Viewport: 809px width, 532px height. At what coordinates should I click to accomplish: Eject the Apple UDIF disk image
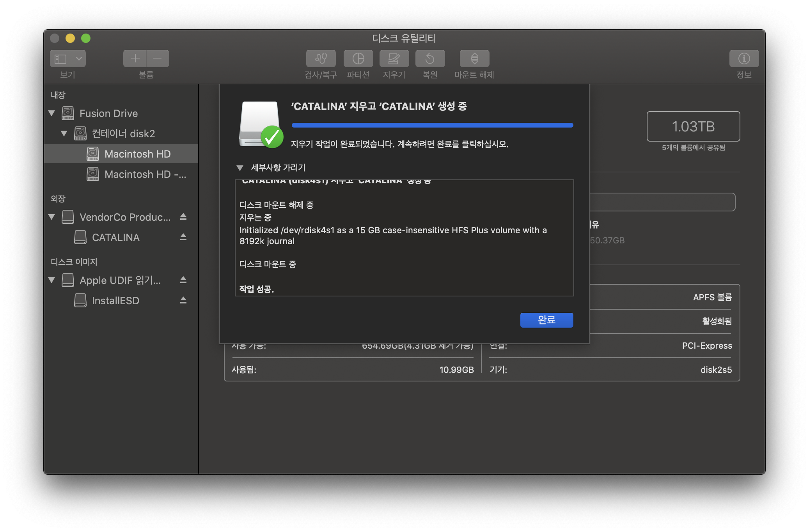tap(183, 280)
